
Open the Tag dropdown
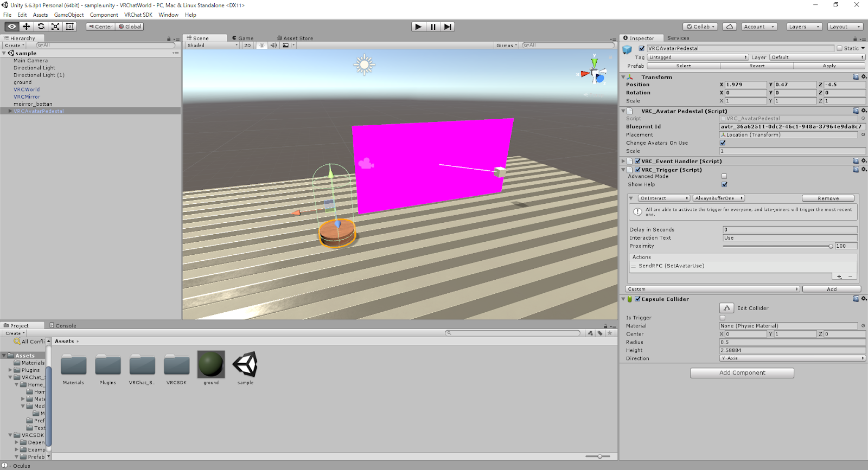[x=698, y=57]
